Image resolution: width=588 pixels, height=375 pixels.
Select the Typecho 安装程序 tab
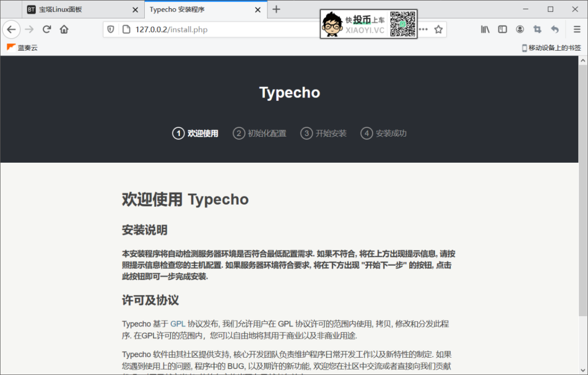[x=205, y=9]
